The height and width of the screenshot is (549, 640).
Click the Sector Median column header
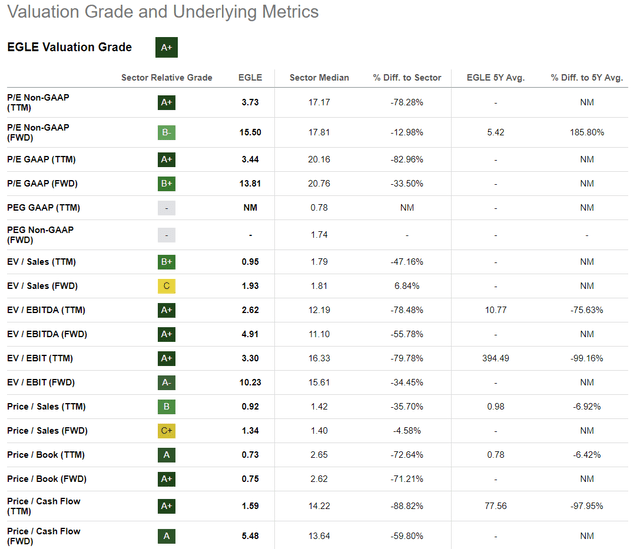coord(315,77)
